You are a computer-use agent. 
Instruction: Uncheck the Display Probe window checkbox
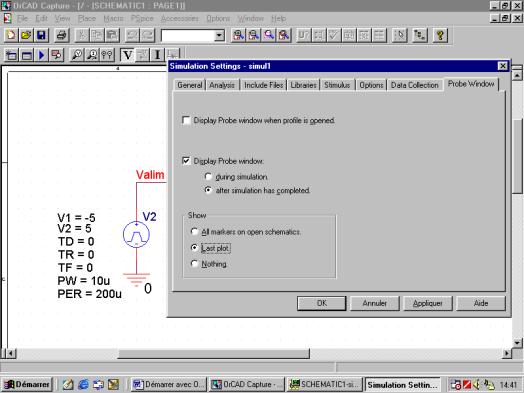click(x=186, y=161)
